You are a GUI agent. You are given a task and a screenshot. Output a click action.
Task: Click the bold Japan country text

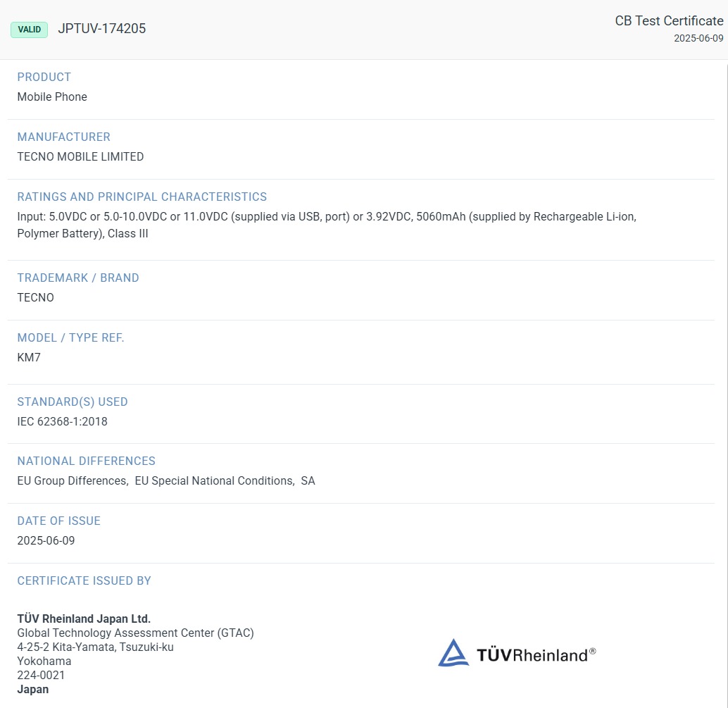tap(33, 690)
